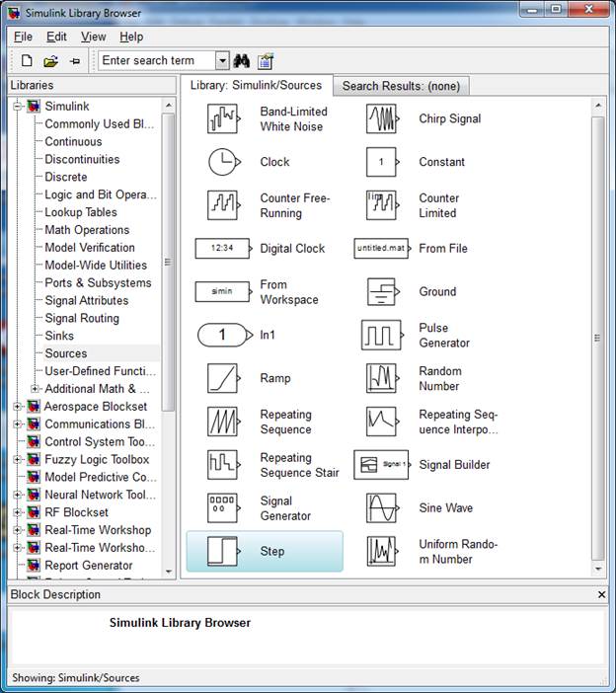This screenshot has width=616, height=693.
Task: Select Ports & Subsystems in tree
Action: 98,283
